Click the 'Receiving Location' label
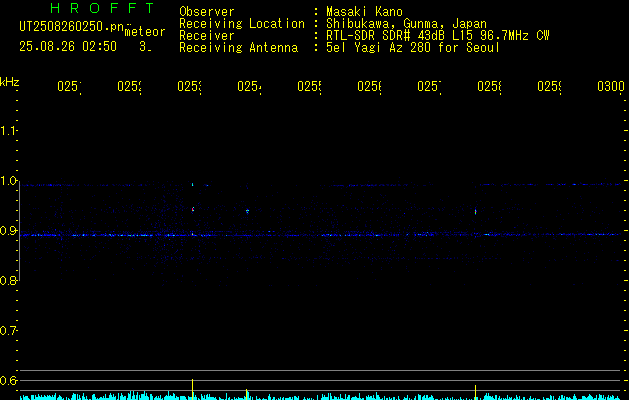Screen dimensions: 629x400 (x=242, y=24)
